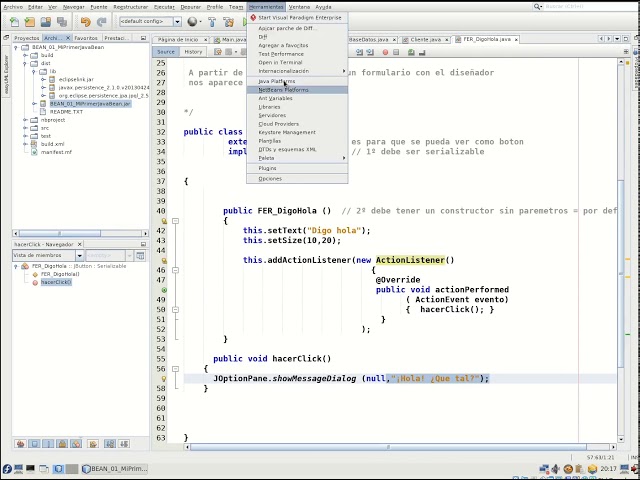640x480 pixels.
Task: Click the Start Visual Paradigm Enterprise entry
Action: (297, 18)
